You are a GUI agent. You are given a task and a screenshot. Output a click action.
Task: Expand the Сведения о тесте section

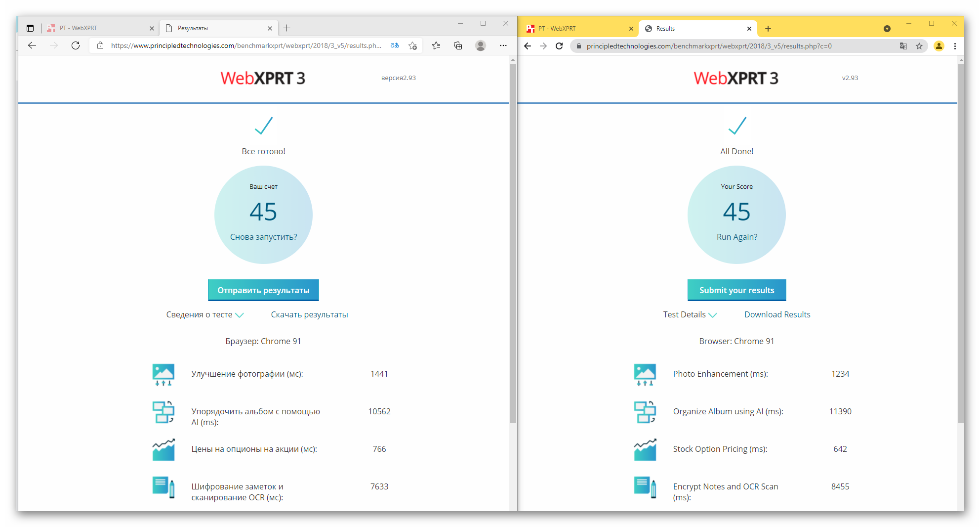coord(204,314)
